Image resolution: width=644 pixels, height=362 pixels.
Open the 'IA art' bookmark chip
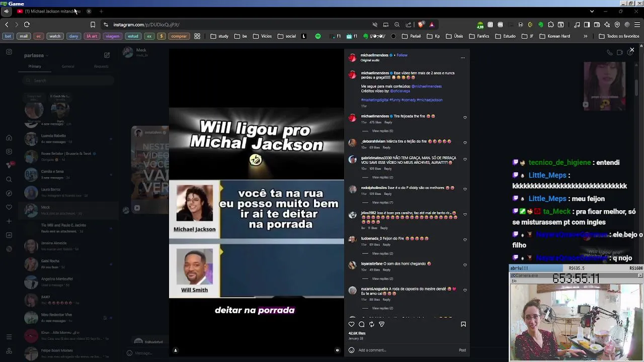coord(92,36)
